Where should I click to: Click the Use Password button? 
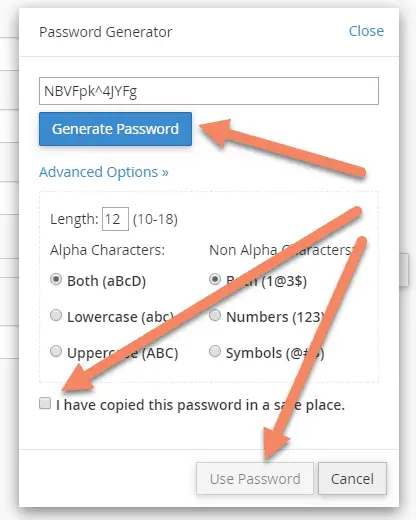[255, 478]
